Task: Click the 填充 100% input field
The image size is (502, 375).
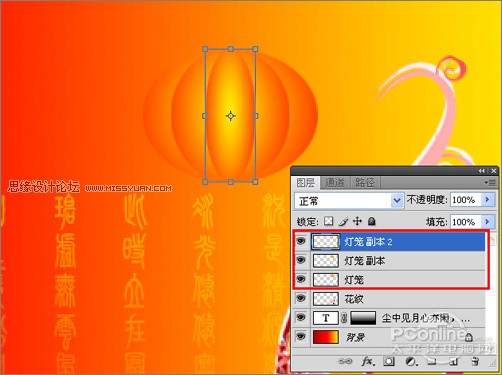Action: (x=466, y=222)
